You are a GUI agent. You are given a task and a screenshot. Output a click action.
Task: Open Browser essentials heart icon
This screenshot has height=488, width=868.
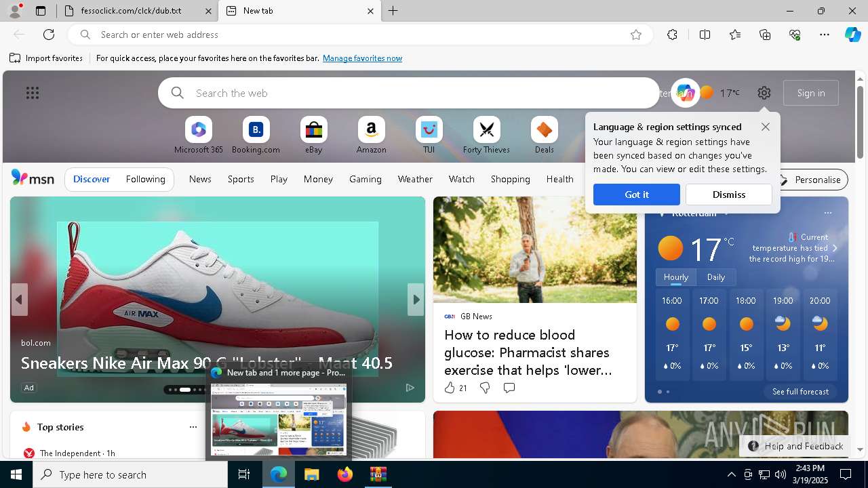point(795,35)
